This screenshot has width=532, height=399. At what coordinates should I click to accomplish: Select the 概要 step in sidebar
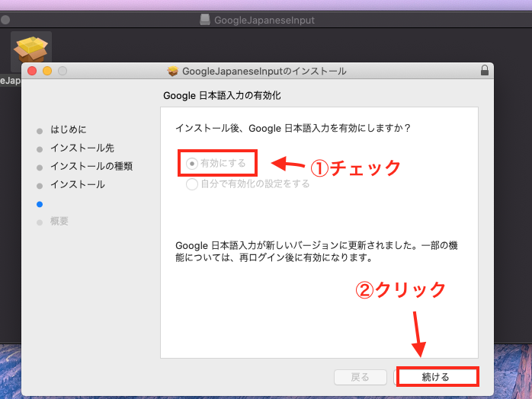[59, 221]
